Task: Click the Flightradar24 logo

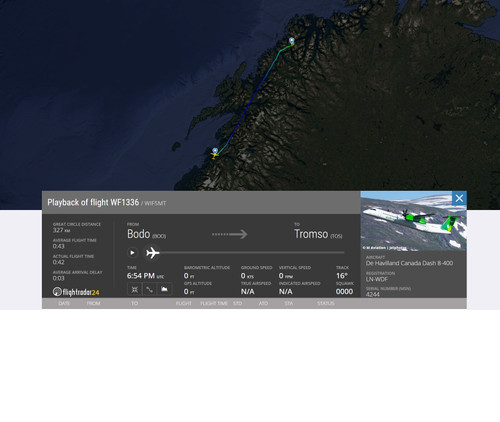Action: pyautogui.click(x=76, y=292)
